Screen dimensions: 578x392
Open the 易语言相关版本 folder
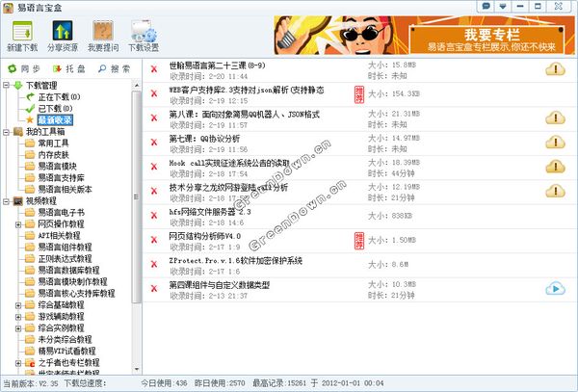point(65,190)
